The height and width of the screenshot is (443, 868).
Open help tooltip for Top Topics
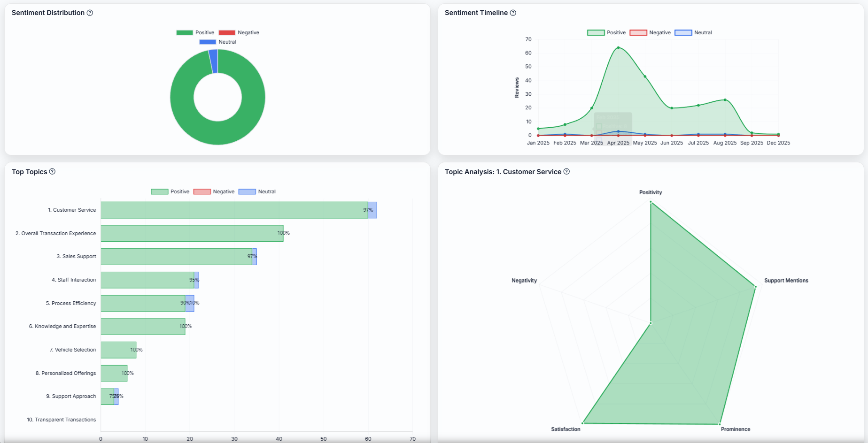53,172
